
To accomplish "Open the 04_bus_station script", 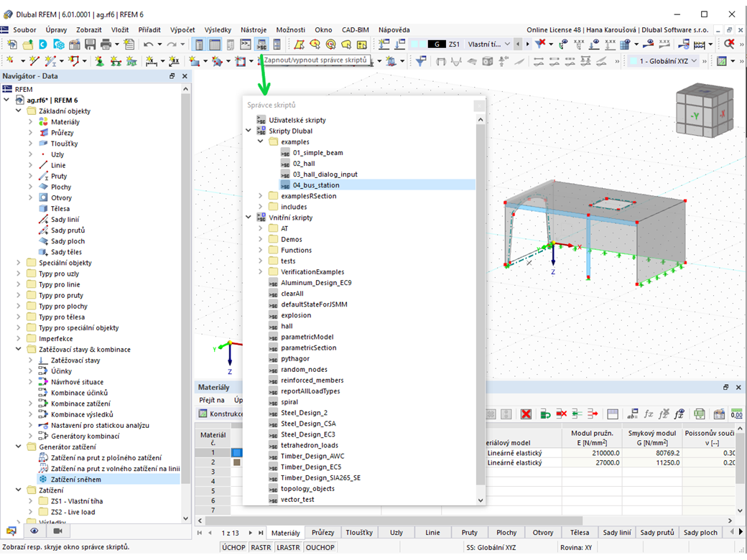I will pos(315,185).
